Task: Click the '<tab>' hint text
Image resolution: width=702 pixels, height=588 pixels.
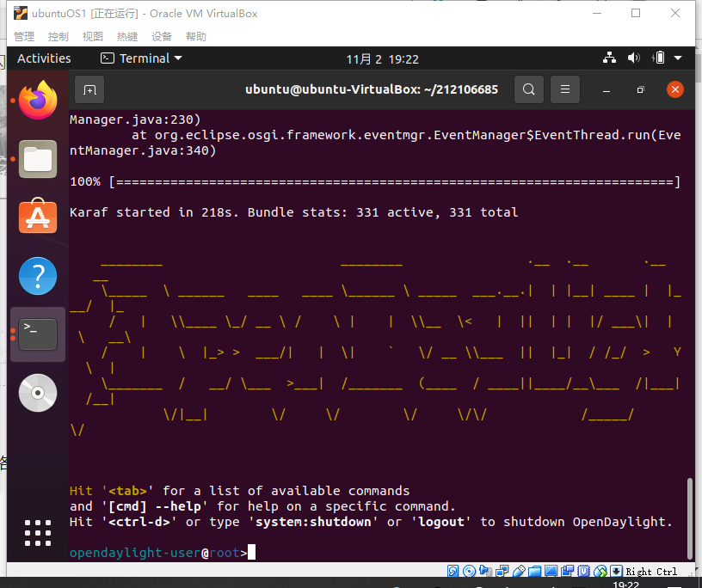Action: click(x=127, y=491)
